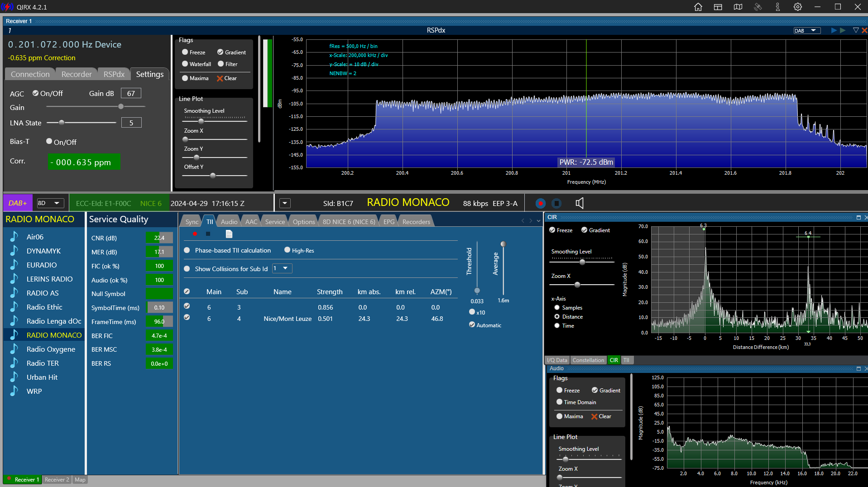Click the Gain dB value field

point(131,93)
